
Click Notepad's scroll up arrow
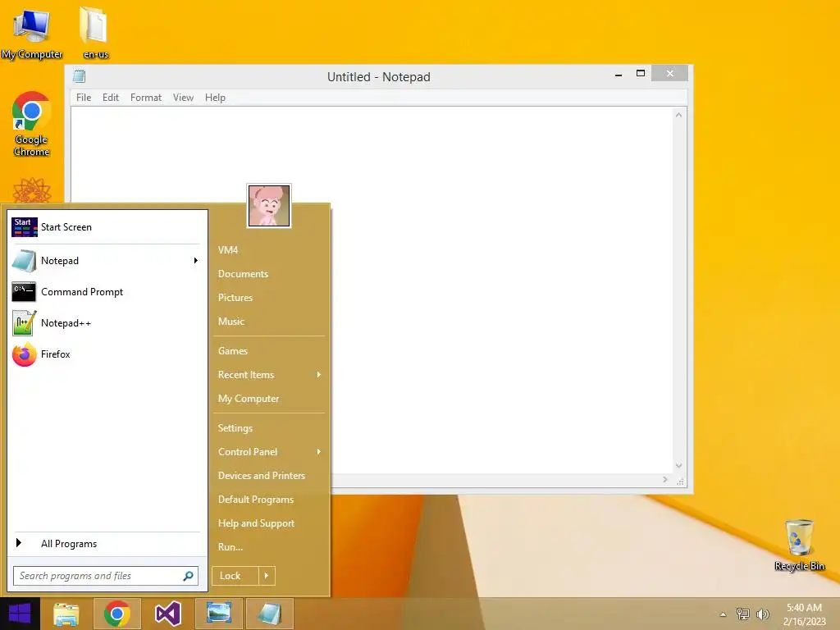[x=678, y=115]
